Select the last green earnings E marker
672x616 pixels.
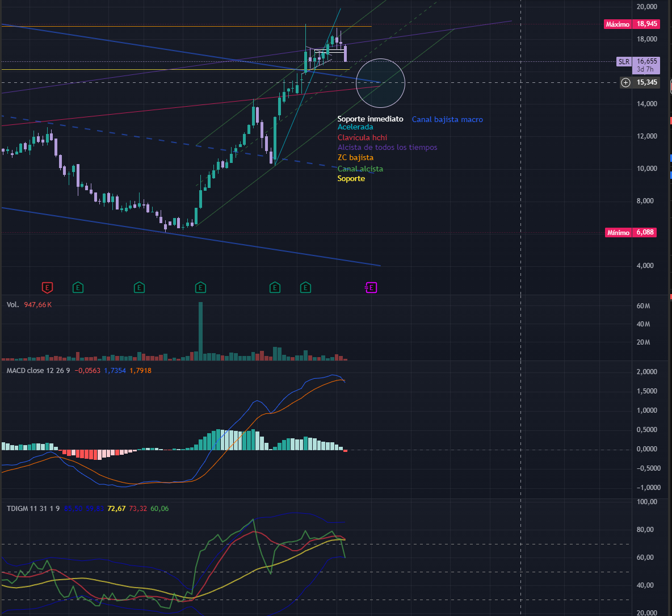click(305, 288)
